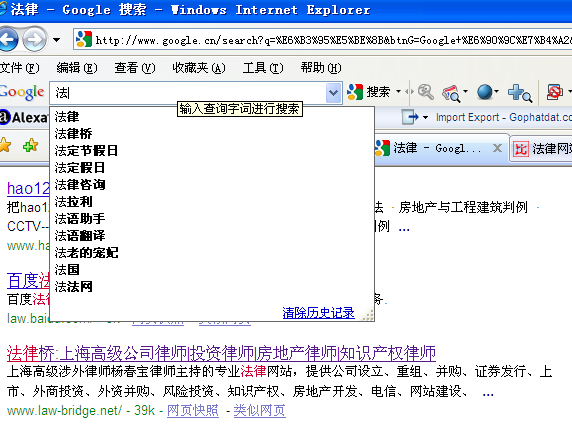Click the Alexa page arrow icon

point(410,117)
